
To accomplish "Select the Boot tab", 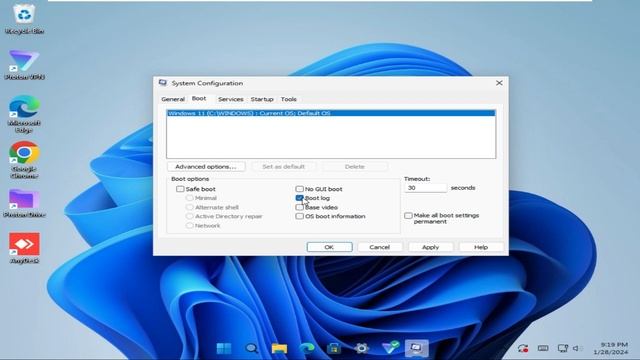I will pyautogui.click(x=199, y=98).
